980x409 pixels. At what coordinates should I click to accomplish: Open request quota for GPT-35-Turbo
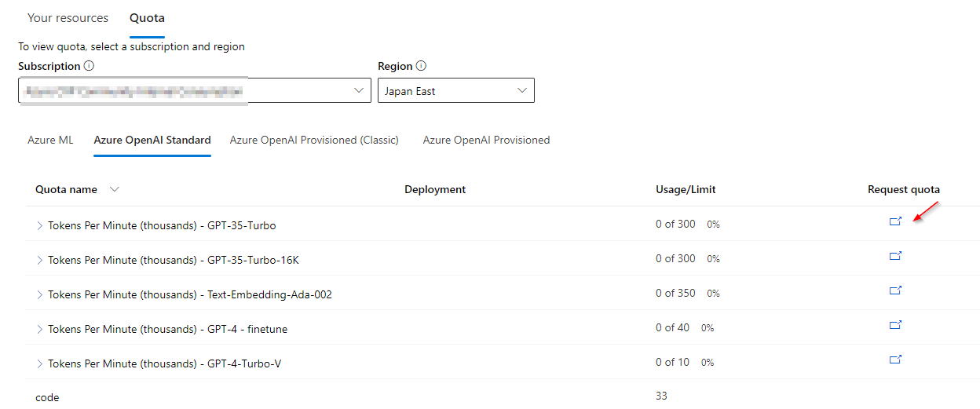pos(895,221)
